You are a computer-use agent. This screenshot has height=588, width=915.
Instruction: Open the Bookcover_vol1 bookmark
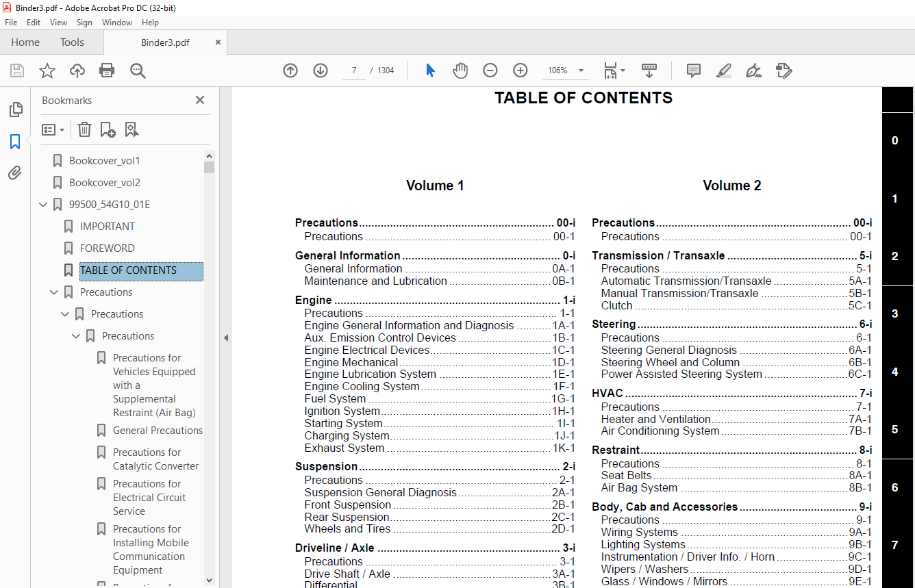tap(104, 161)
